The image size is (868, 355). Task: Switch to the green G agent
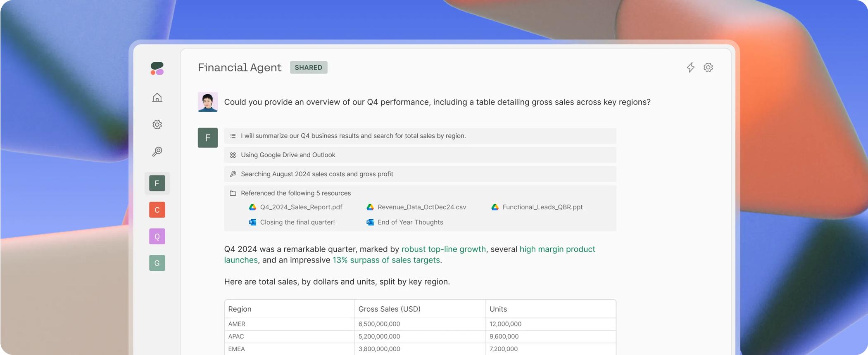pos(157,263)
